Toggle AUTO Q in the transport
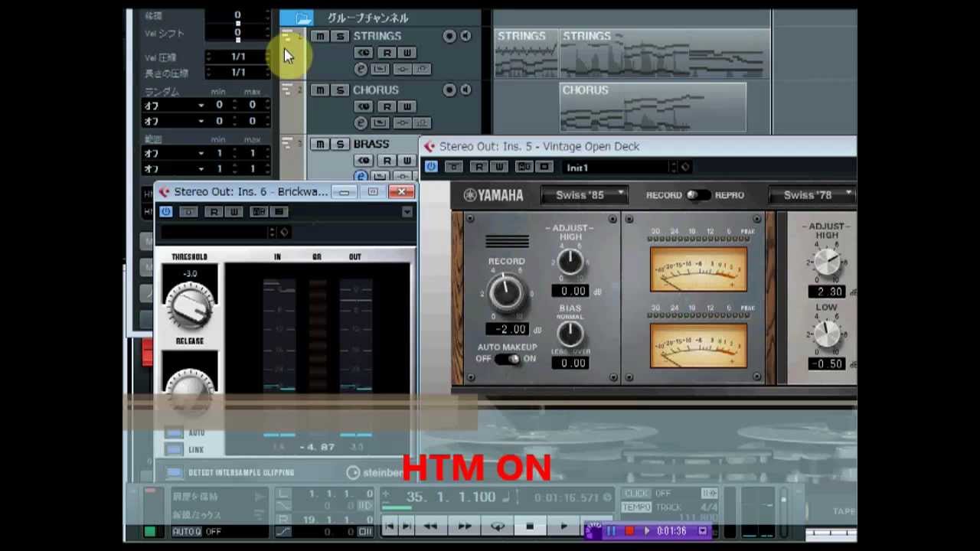 click(x=187, y=531)
